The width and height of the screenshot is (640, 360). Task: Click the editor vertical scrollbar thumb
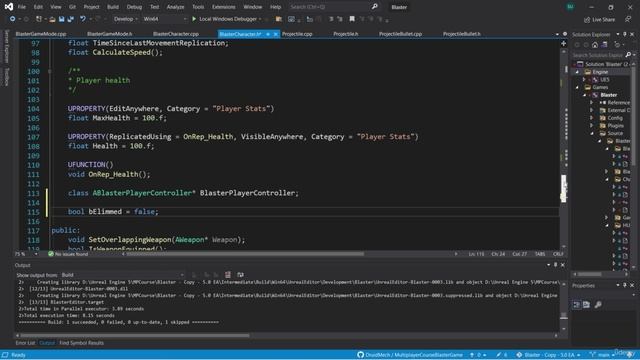tap(564, 188)
